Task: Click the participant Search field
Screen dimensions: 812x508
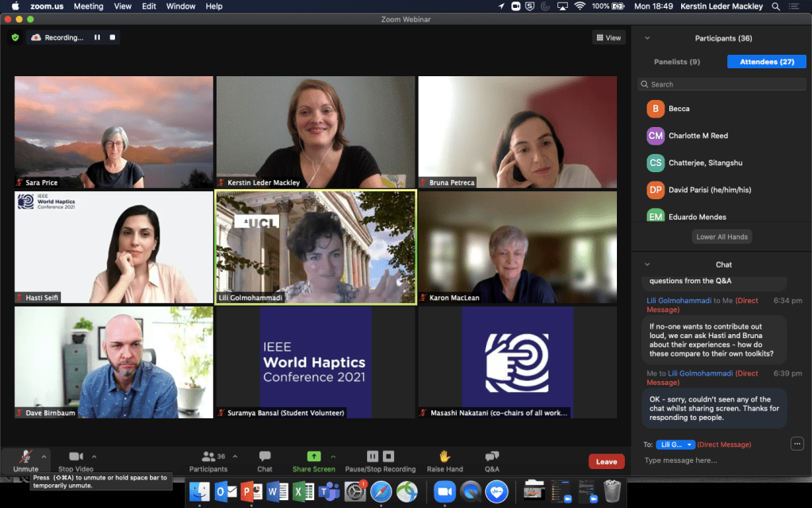Action: click(722, 84)
